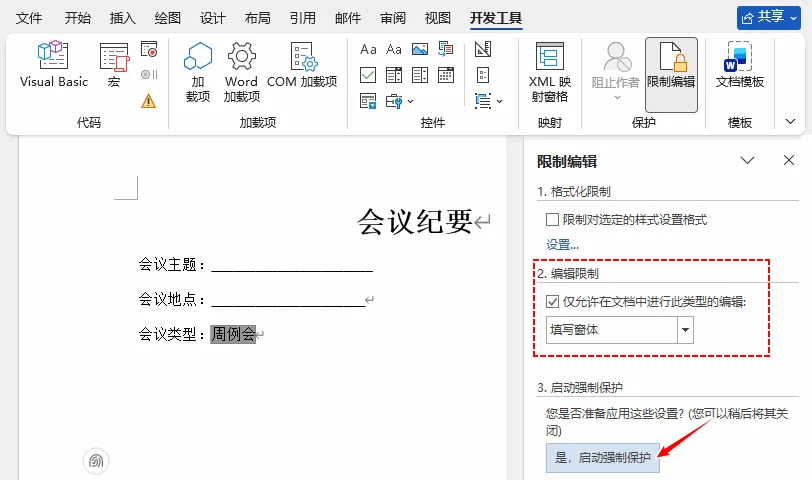Insert Building Block Gallery content control
The height and width of the screenshot is (480, 812).
click(x=446, y=49)
